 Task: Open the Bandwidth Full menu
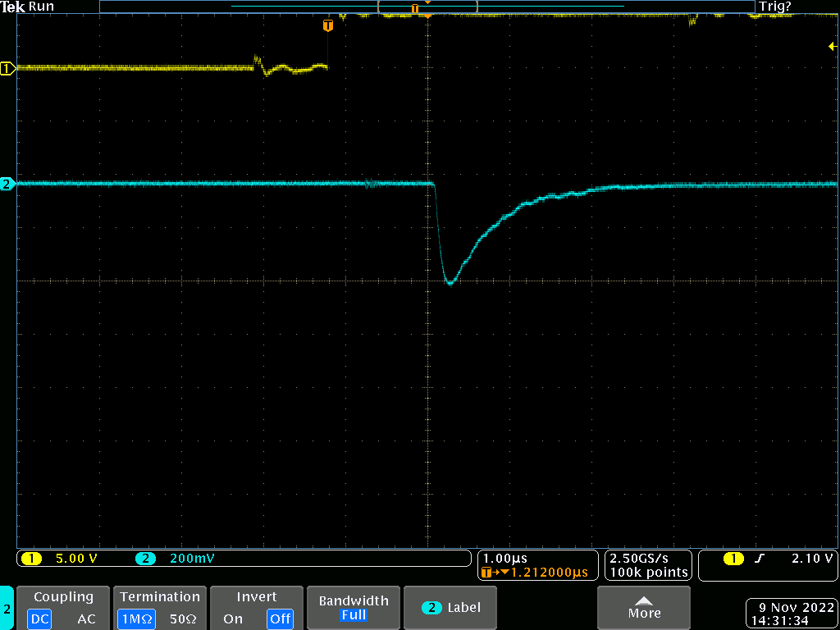[x=353, y=608]
